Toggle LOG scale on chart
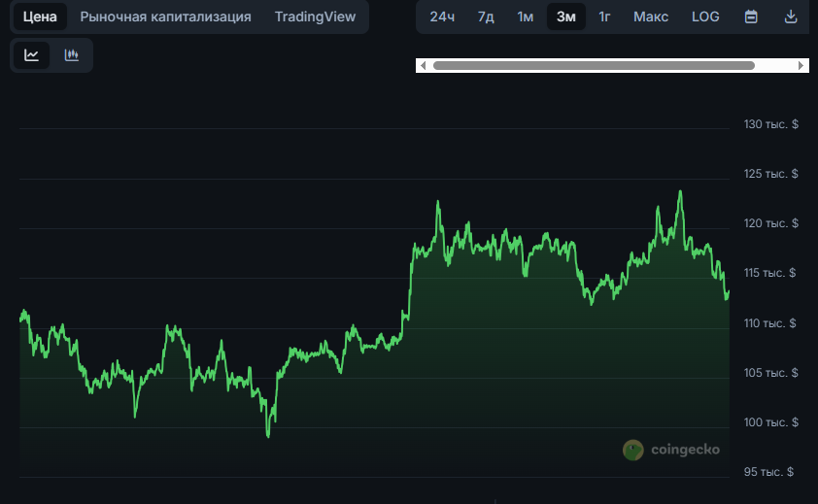 pos(705,17)
